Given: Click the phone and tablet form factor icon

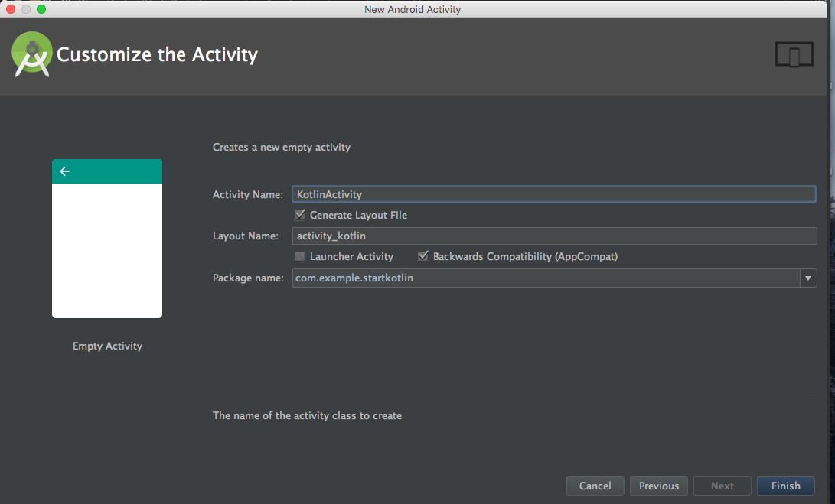Looking at the screenshot, I should [794, 54].
